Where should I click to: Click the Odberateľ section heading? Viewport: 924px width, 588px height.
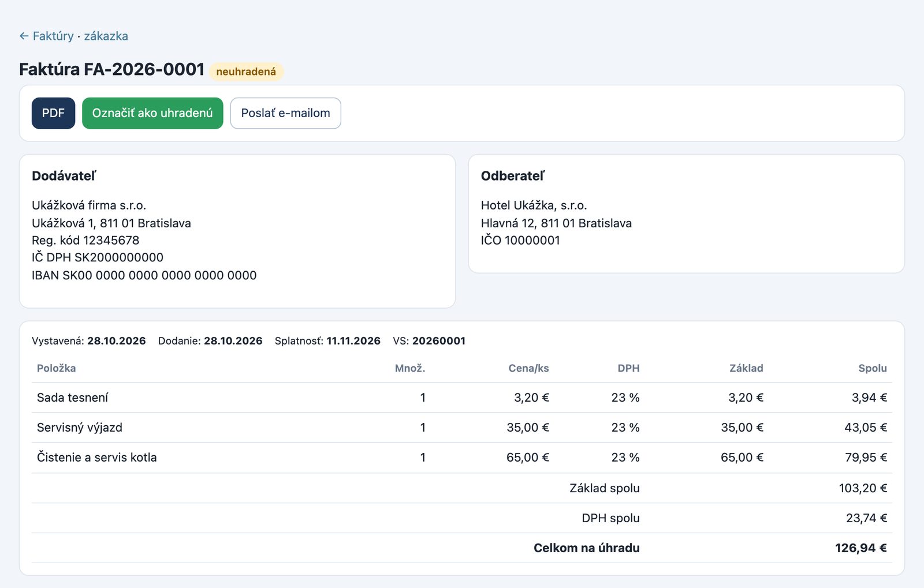[513, 176]
